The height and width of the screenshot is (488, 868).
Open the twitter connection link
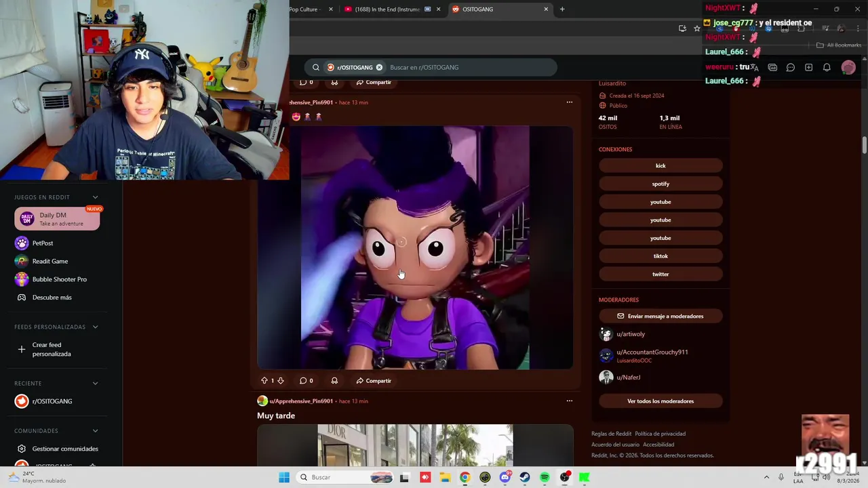click(660, 274)
